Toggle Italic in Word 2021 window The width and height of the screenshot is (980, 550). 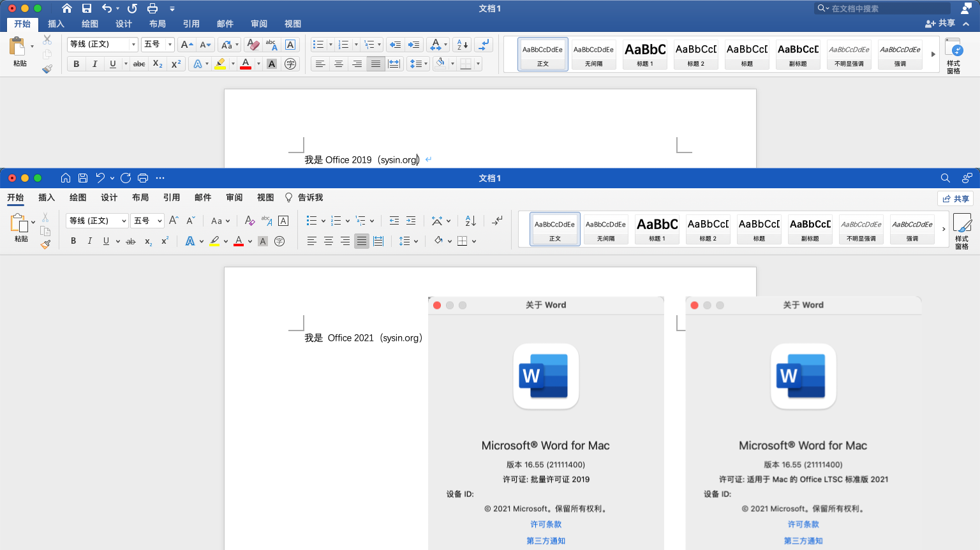coord(89,241)
